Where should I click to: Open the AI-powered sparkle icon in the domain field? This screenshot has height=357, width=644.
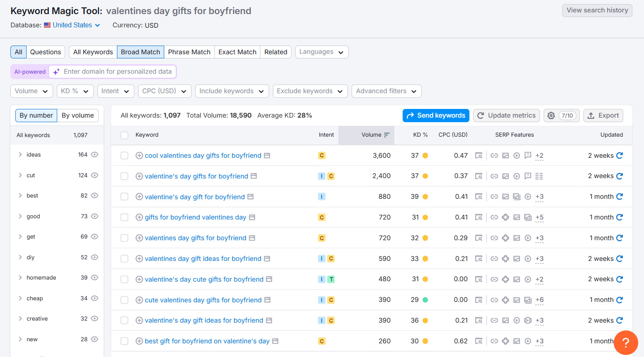tap(56, 72)
